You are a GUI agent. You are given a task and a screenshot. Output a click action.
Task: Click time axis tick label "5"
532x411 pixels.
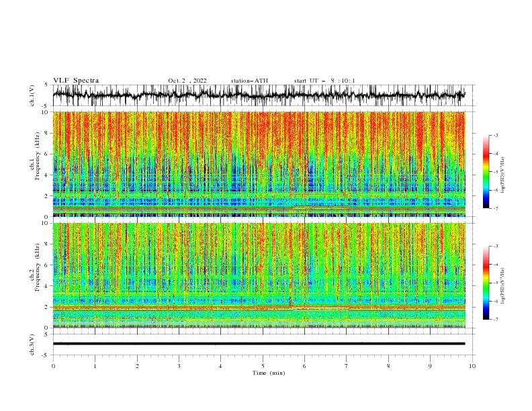(263, 366)
